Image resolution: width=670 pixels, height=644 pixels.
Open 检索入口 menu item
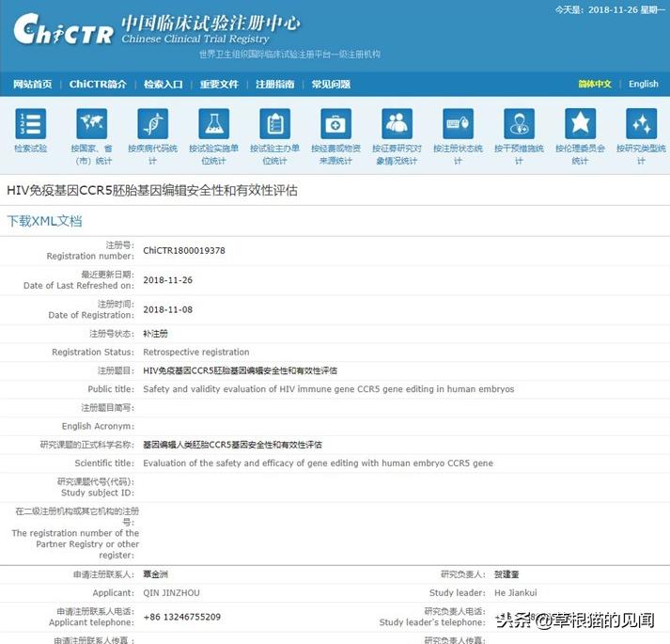(x=164, y=85)
